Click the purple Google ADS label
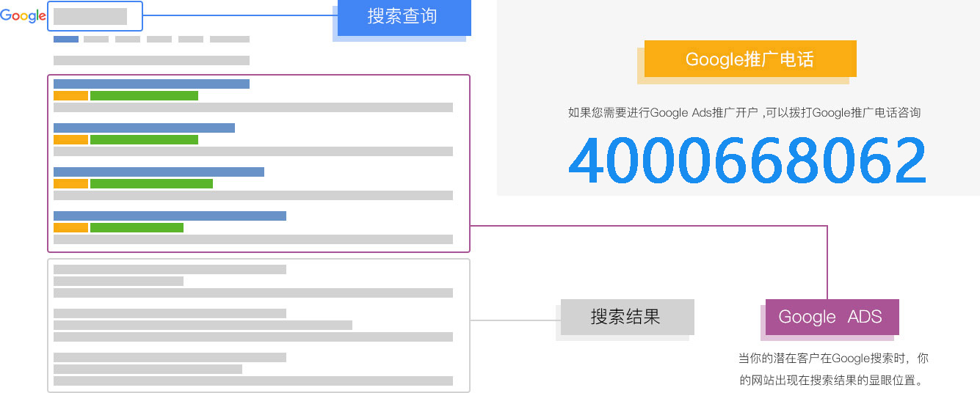980x393 pixels. pos(831,317)
